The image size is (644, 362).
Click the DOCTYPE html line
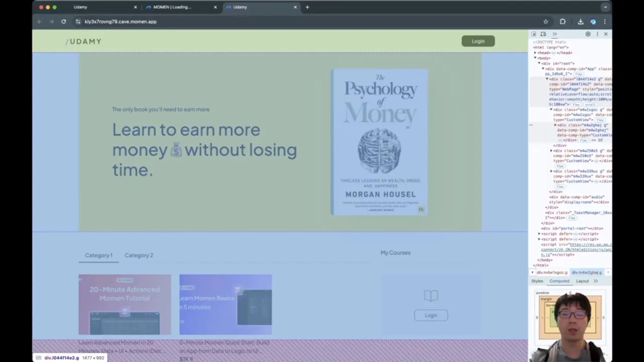pyautogui.click(x=550, y=42)
